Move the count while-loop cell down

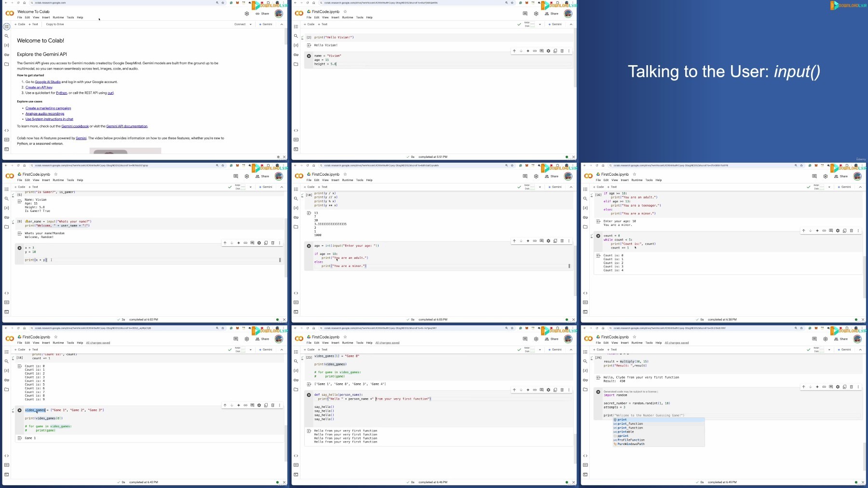[810, 231]
